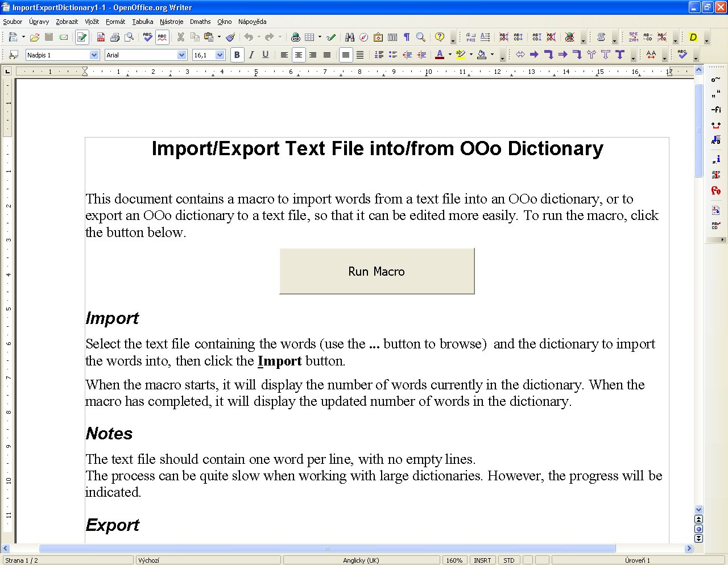Toggle Bold formatting
The height and width of the screenshot is (565, 728).
click(x=237, y=55)
